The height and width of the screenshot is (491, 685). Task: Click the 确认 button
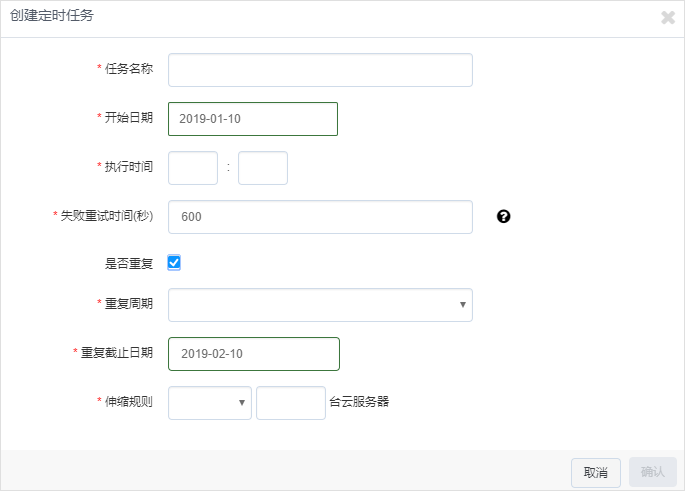653,472
